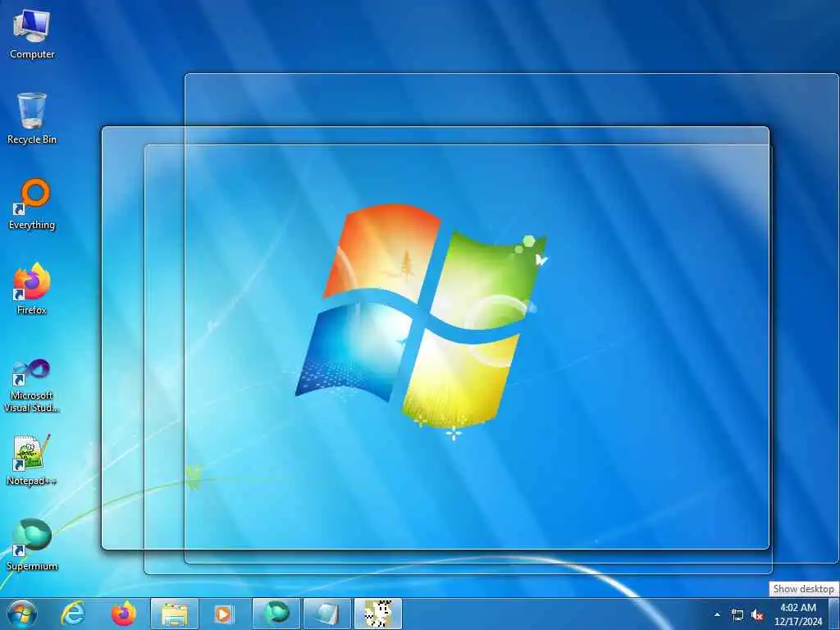
Task: Select the Supermium desktop shortcut
Action: coord(32,545)
